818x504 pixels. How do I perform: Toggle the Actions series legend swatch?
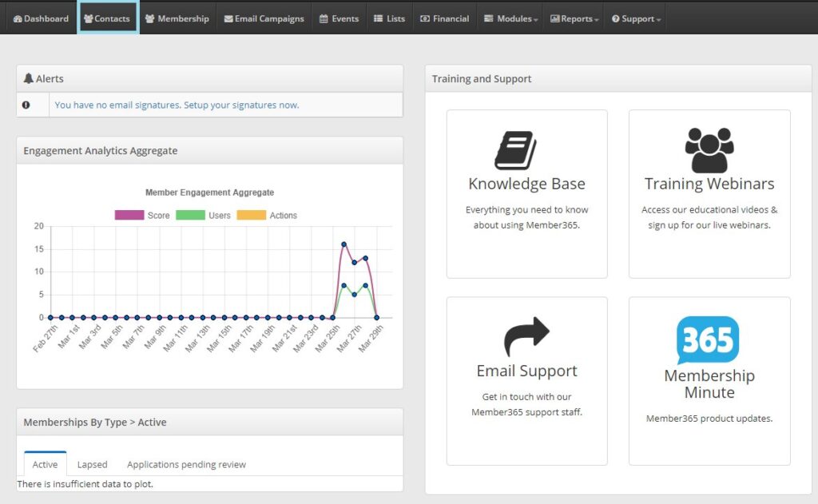(252, 215)
